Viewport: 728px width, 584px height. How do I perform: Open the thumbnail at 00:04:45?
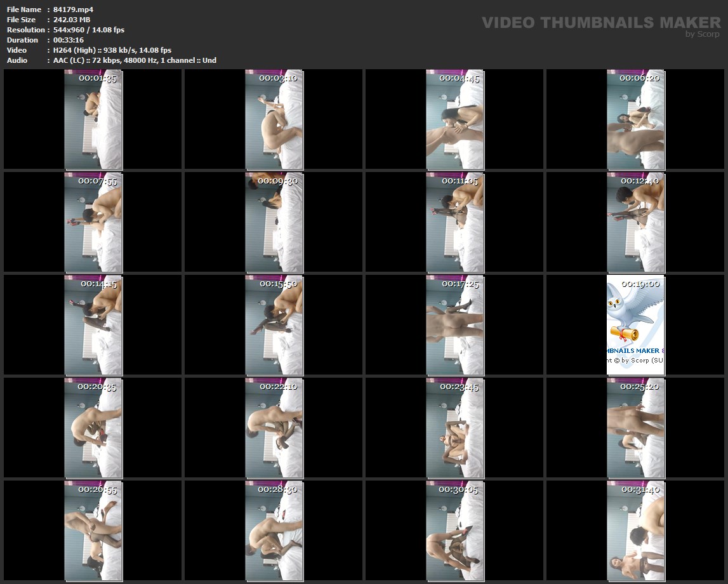pyautogui.click(x=454, y=121)
